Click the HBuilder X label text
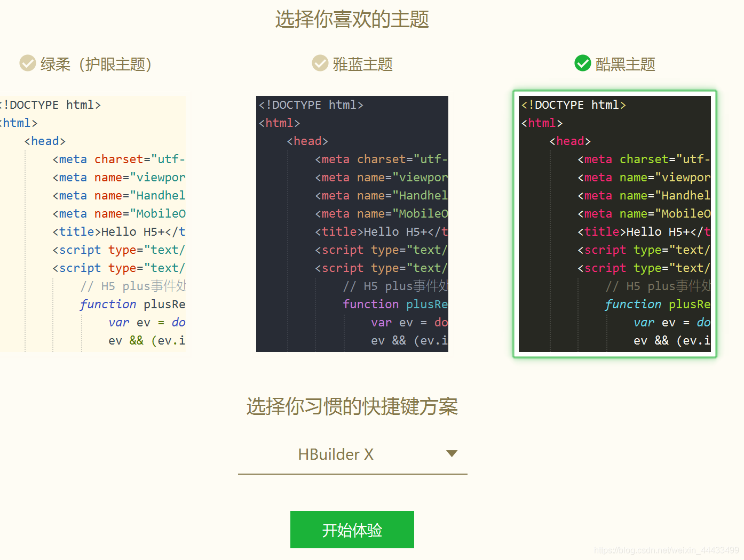The width and height of the screenshot is (744, 560). click(x=335, y=454)
